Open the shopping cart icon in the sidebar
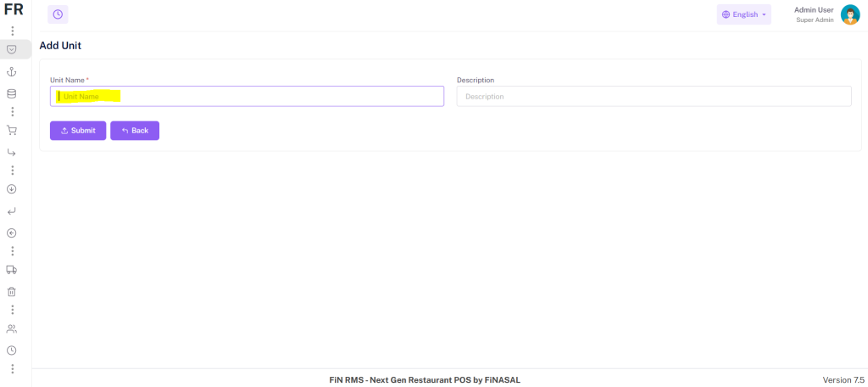Viewport: 868px width, 387px height. pyautogui.click(x=12, y=131)
